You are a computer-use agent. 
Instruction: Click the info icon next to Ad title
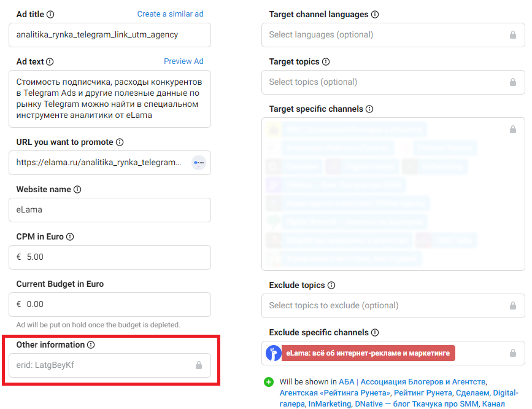50,14
